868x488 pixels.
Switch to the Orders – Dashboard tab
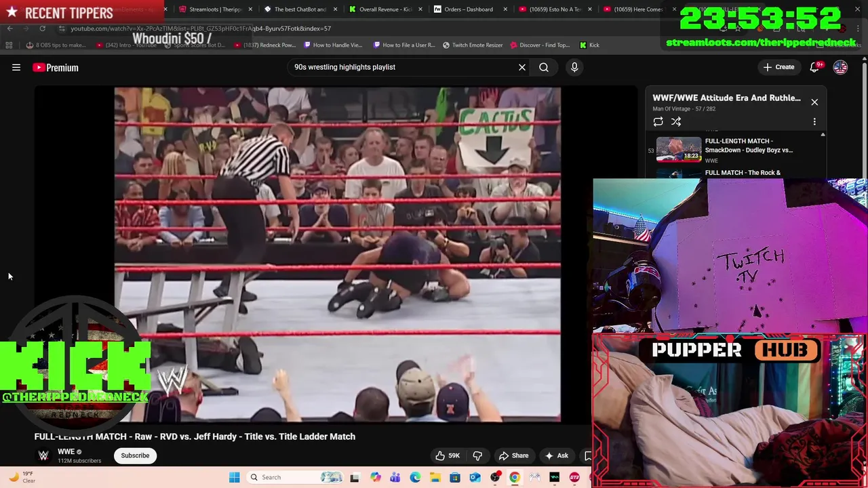coord(468,9)
